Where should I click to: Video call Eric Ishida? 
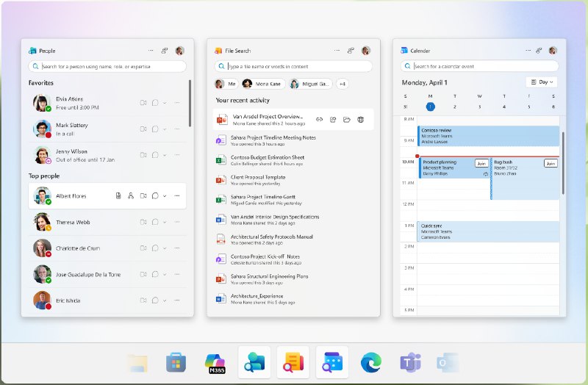click(x=143, y=301)
